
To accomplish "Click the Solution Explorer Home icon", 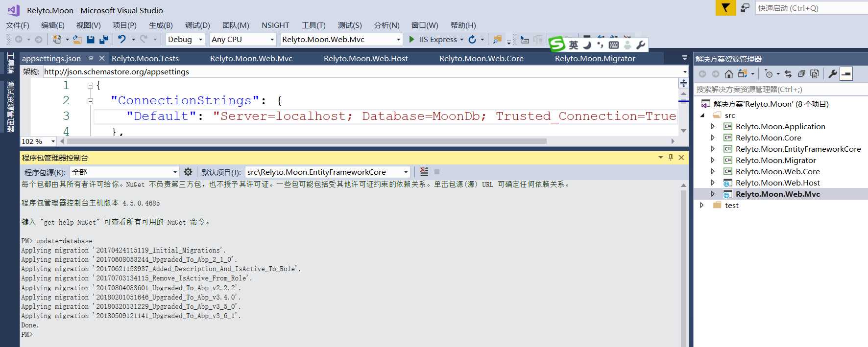I will pos(729,74).
